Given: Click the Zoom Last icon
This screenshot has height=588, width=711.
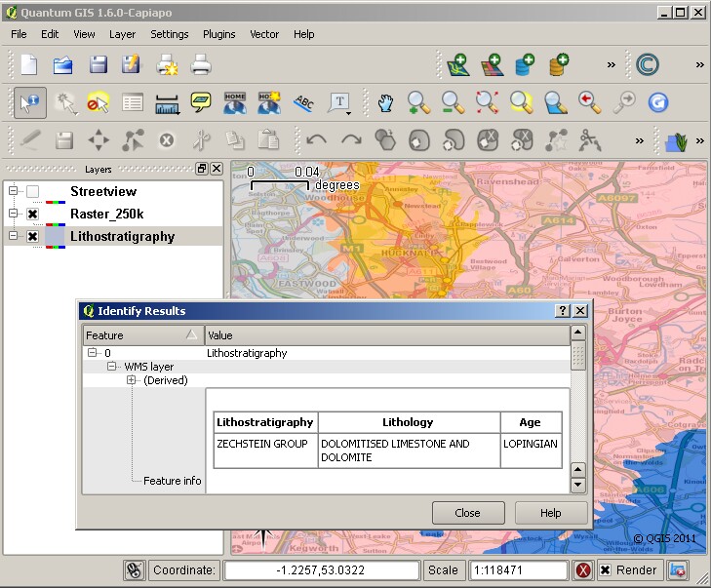Looking at the screenshot, I should pyautogui.click(x=590, y=103).
